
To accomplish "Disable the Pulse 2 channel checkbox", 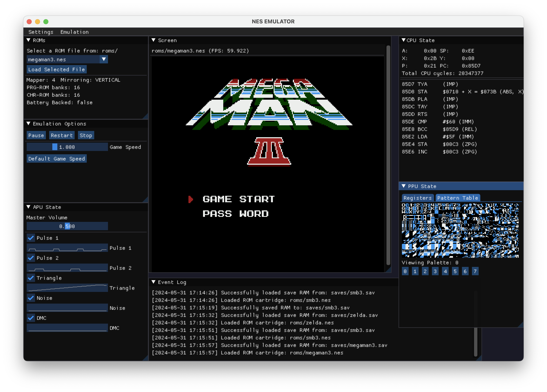I will 31,258.
